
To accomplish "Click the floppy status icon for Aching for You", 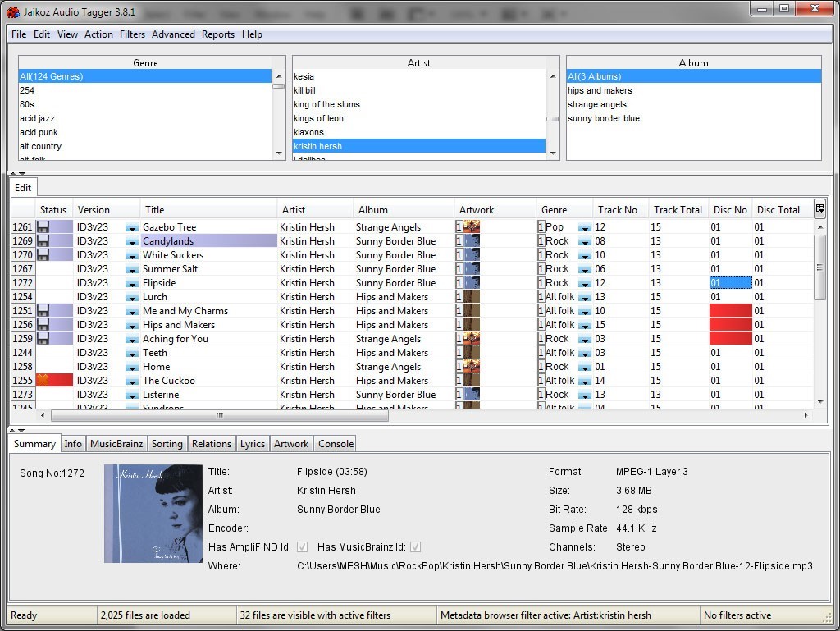I will pyautogui.click(x=43, y=339).
